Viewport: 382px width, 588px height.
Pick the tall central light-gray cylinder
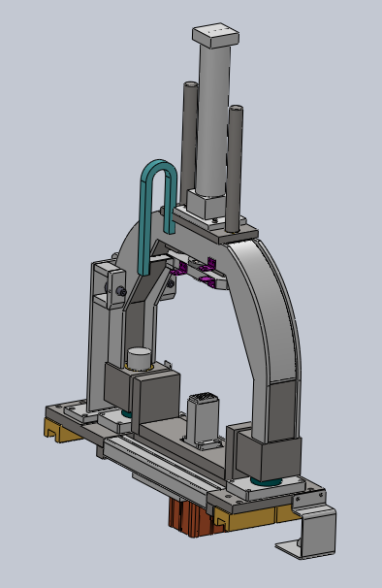pyautogui.click(x=214, y=120)
